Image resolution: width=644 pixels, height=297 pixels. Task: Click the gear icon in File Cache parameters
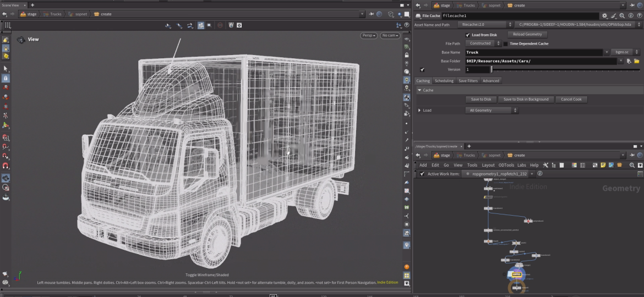tap(605, 16)
